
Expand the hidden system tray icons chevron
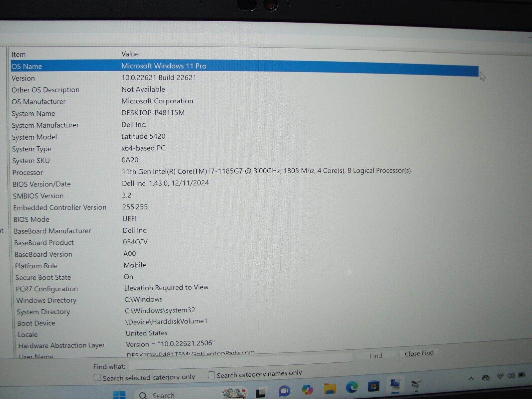pyautogui.click(x=471, y=378)
